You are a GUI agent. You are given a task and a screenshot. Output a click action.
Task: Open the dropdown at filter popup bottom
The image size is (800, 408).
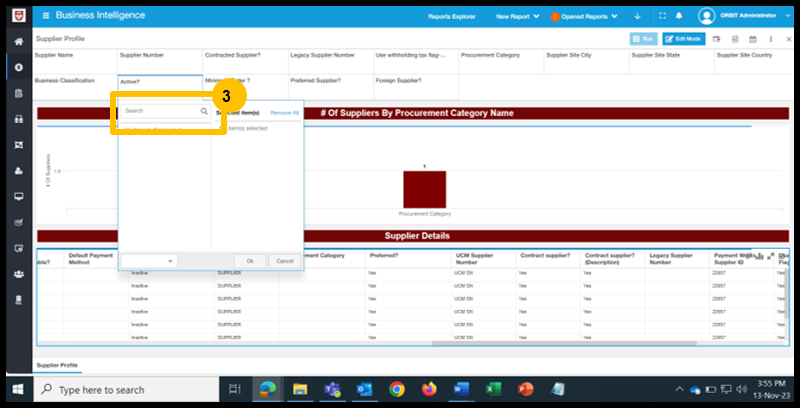click(x=149, y=261)
